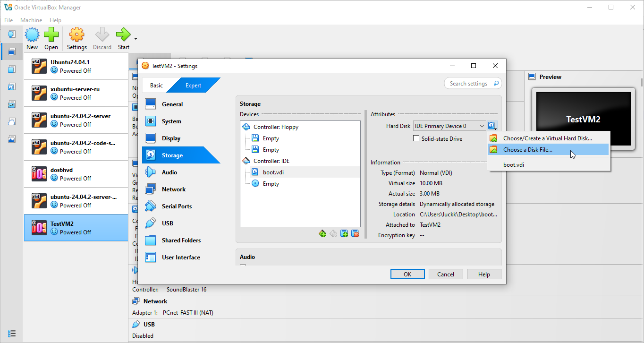
Task: Open the Hard Disk port dropdown
Action: (x=449, y=125)
